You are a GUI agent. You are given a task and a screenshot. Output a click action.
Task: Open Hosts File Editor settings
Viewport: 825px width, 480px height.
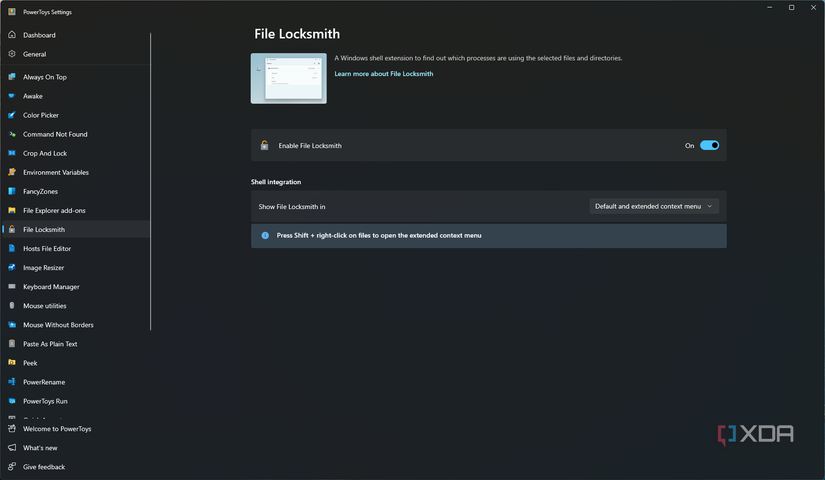pos(76,248)
